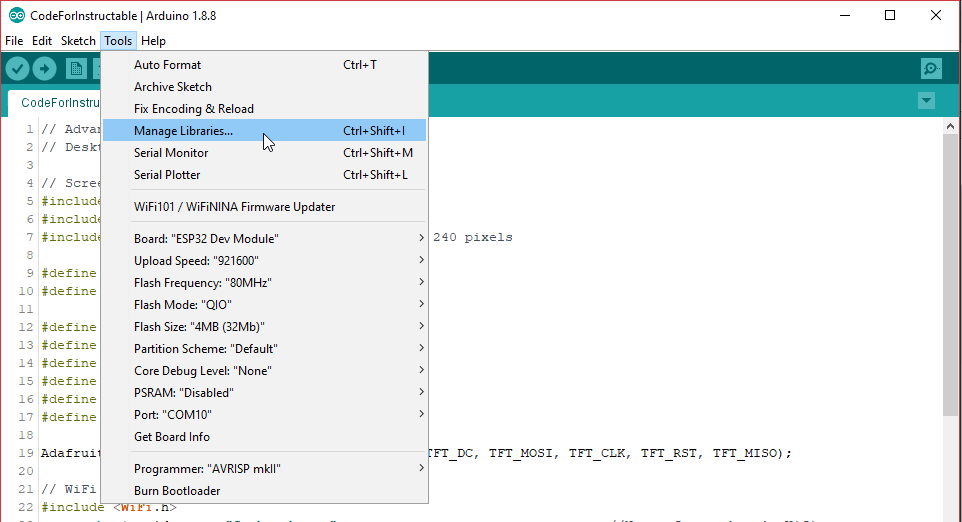This screenshot has height=522, width=962.
Task: Maximize the Arduino window
Action: click(890, 15)
